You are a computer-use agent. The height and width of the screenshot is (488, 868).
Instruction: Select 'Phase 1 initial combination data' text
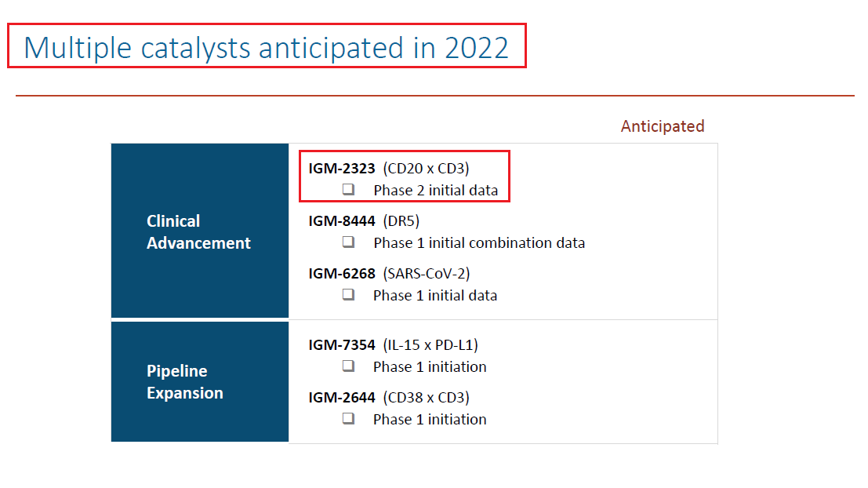coord(479,242)
